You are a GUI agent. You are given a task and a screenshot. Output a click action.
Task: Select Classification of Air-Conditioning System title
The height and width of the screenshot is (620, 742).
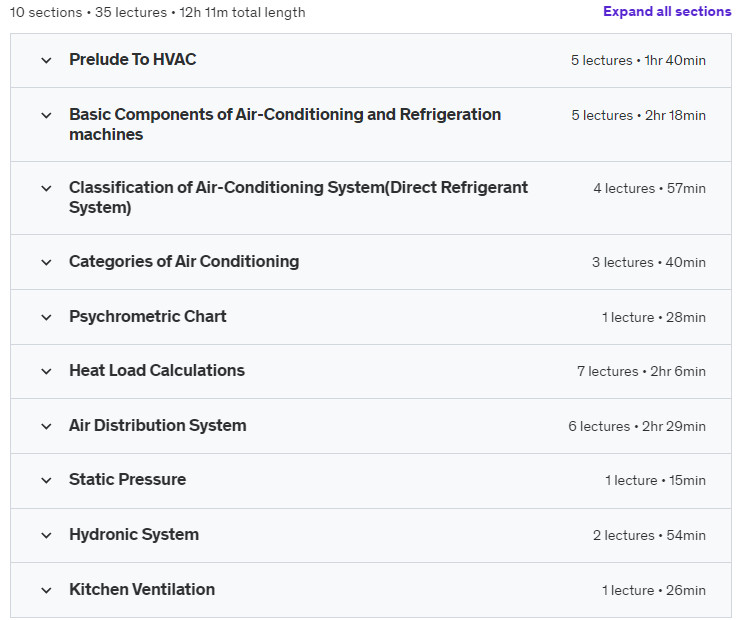298,197
